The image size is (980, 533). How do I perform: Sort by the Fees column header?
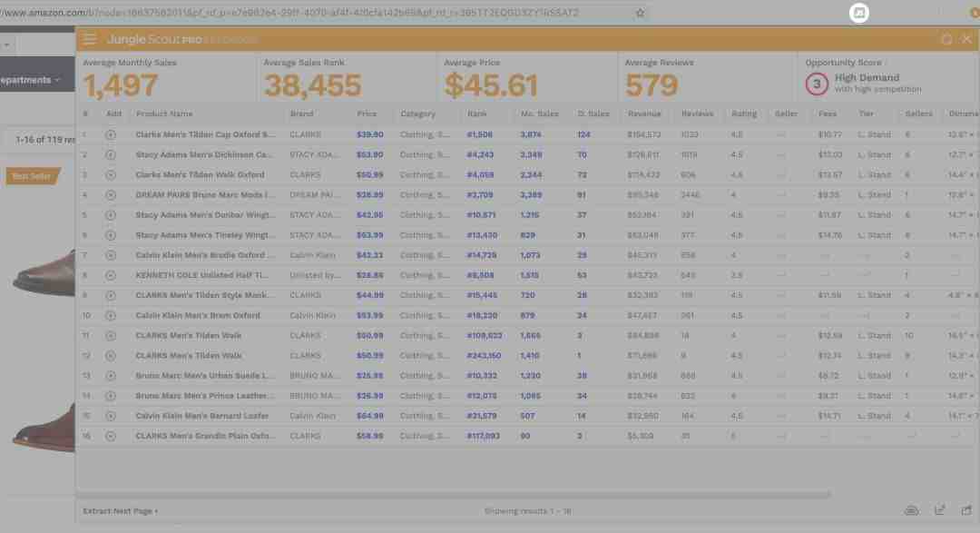(x=828, y=114)
